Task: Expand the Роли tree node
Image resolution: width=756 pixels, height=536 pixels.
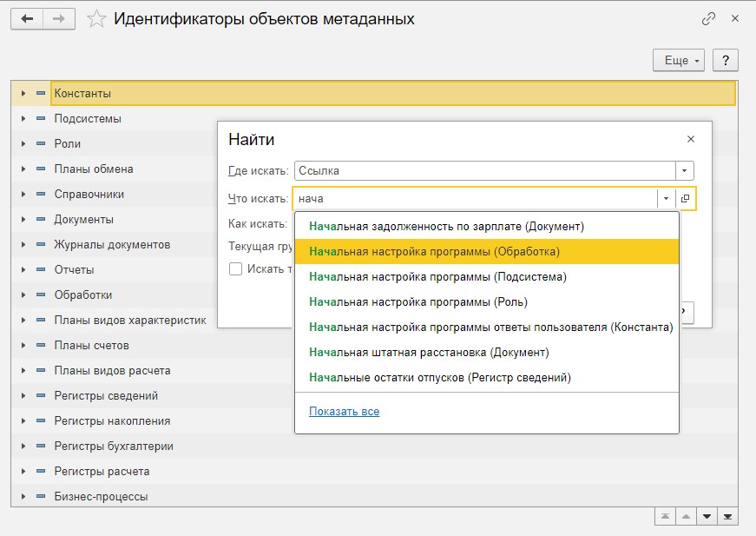Action: [x=23, y=143]
